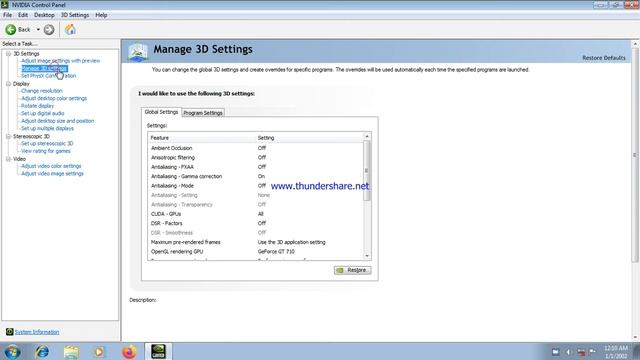Open View rating for games task
The width and height of the screenshot is (640, 360).
pos(46,151)
